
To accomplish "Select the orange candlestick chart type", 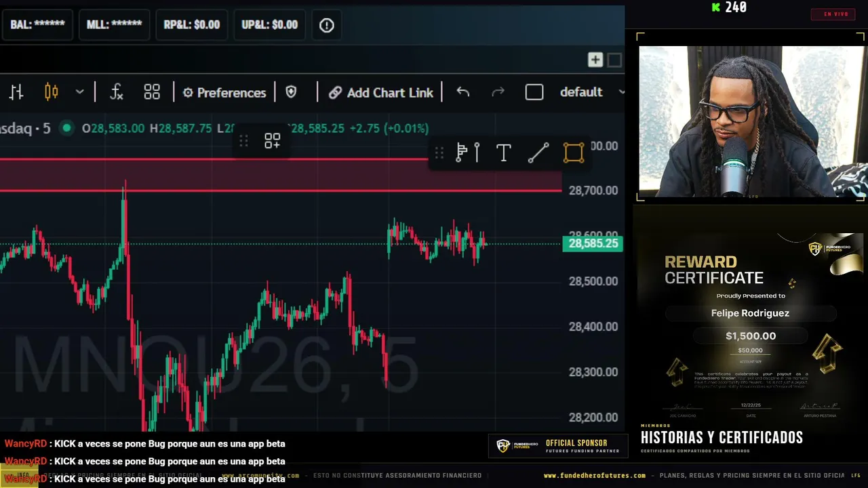I will coord(52,92).
